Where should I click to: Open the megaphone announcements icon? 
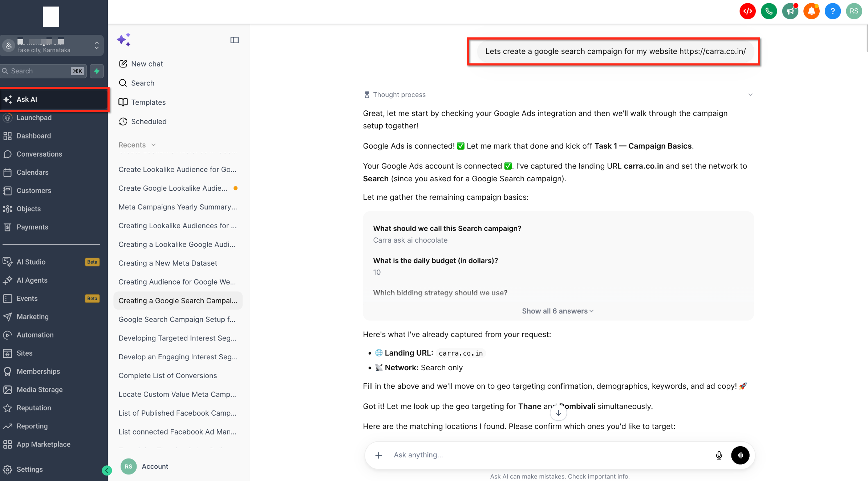pyautogui.click(x=790, y=11)
